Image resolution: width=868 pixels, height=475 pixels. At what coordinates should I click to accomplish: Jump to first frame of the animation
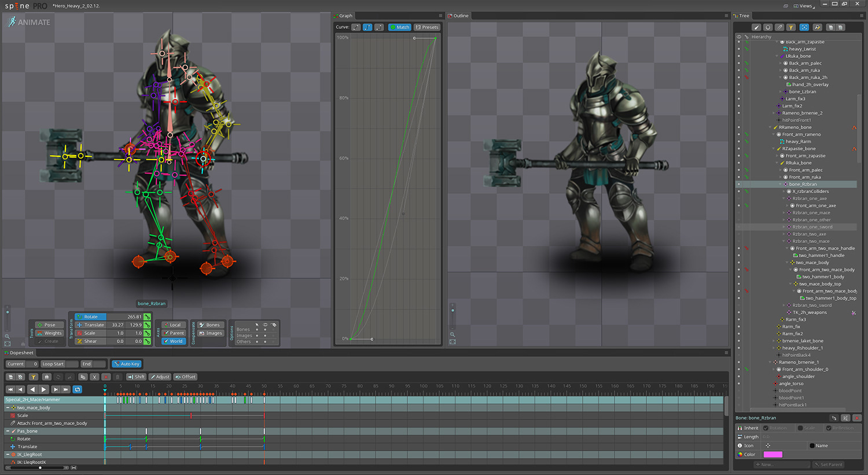10,389
